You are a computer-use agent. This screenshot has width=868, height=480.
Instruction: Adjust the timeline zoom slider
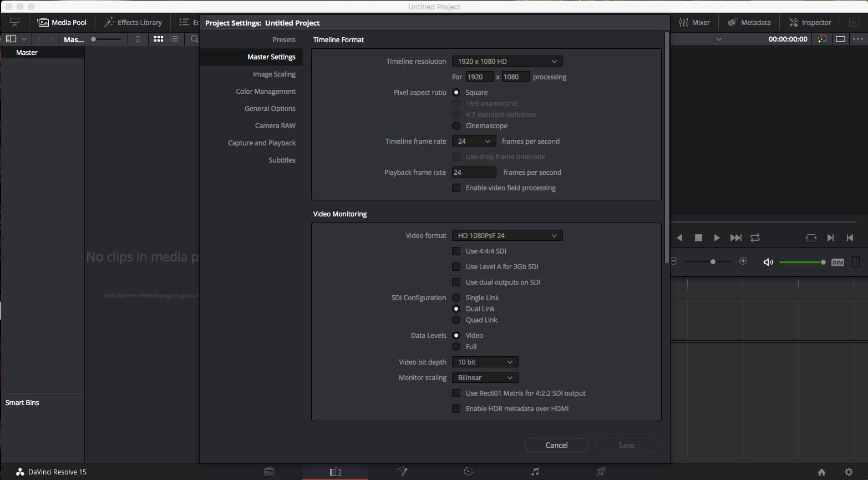point(708,261)
